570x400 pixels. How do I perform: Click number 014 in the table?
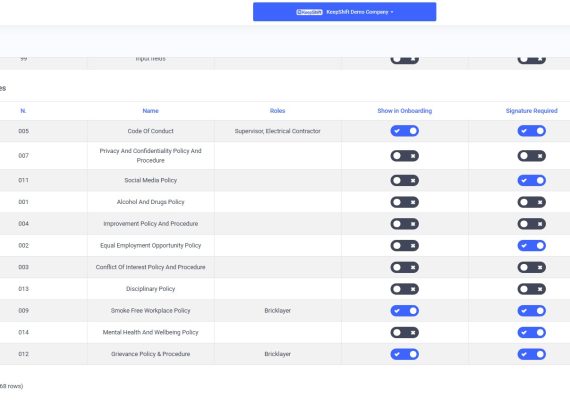click(x=23, y=332)
